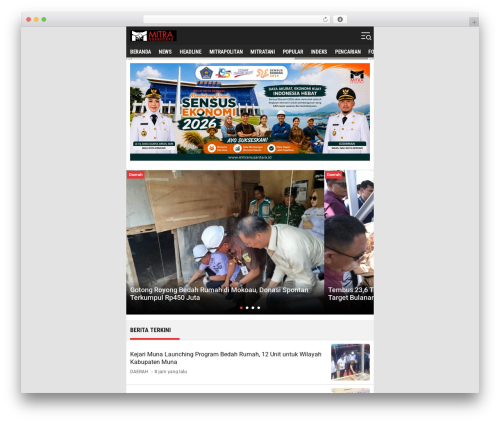Select the HEADLINE menu item
The width and height of the screenshot is (500, 423).
(x=190, y=52)
